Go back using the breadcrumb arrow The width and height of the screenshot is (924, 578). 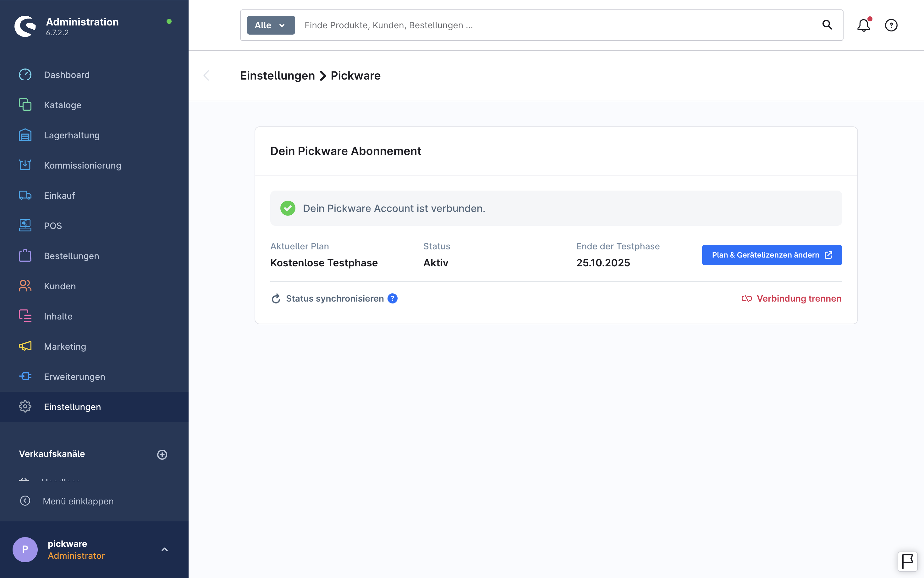[206, 76]
